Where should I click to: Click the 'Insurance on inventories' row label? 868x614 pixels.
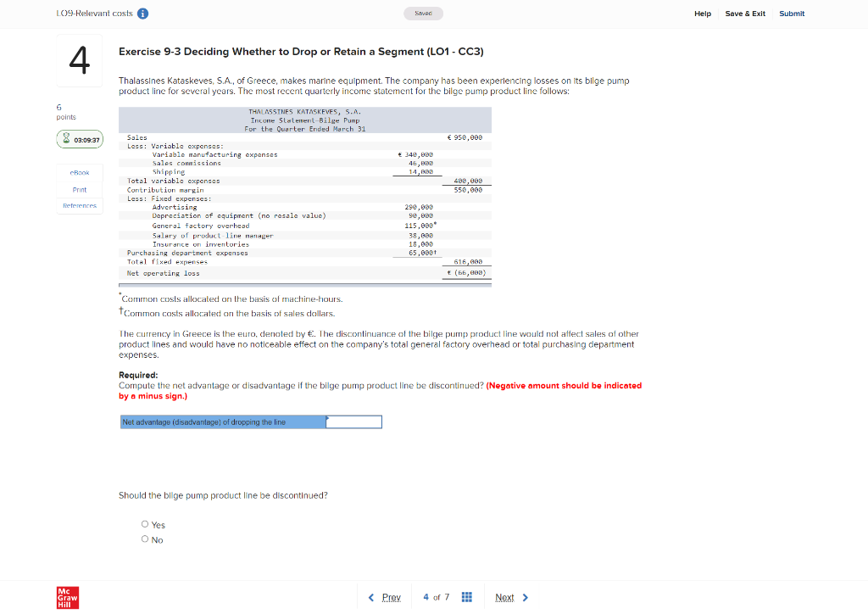pyautogui.click(x=201, y=244)
